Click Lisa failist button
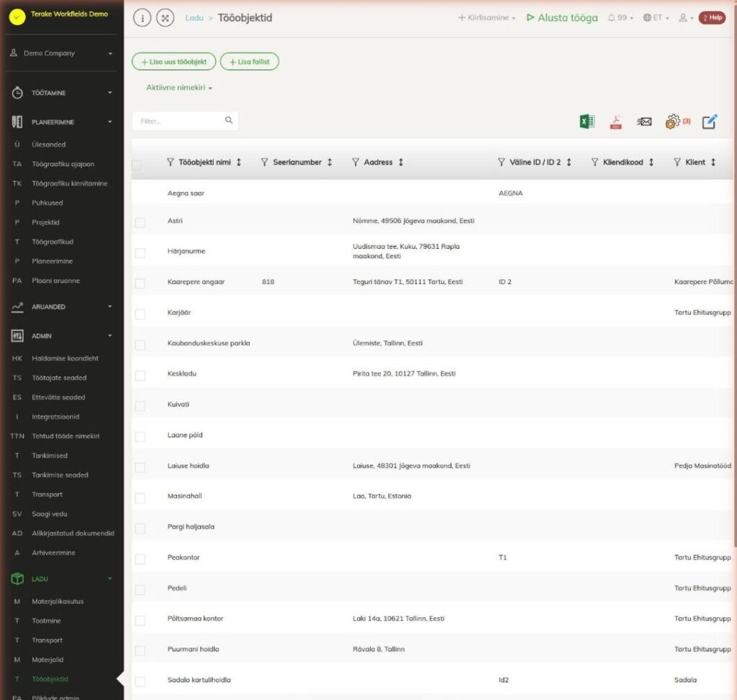 [x=250, y=62]
